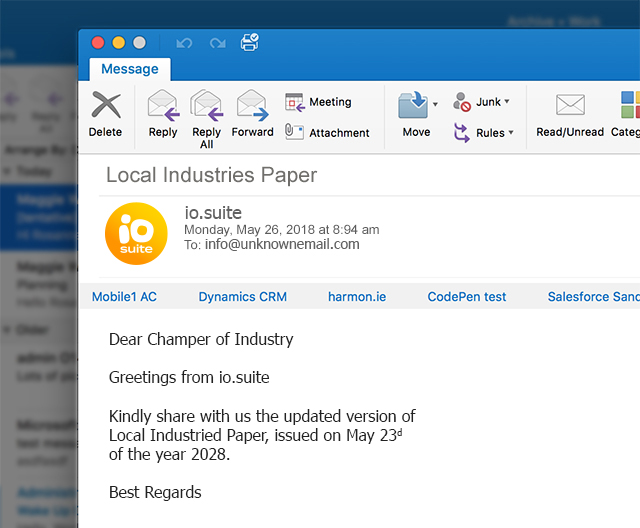Open the Dynamics CRM link

pyautogui.click(x=242, y=297)
